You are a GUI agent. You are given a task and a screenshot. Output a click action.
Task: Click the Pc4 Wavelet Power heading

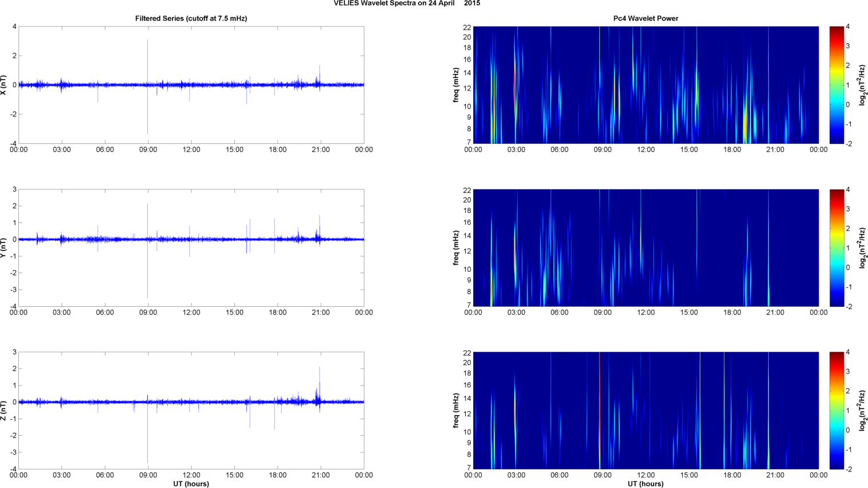click(645, 18)
